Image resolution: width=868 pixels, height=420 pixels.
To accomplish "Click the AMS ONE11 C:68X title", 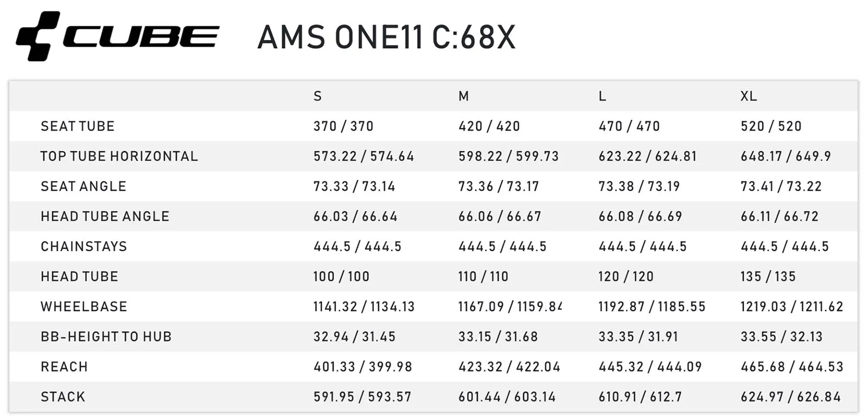I will coord(386,37).
